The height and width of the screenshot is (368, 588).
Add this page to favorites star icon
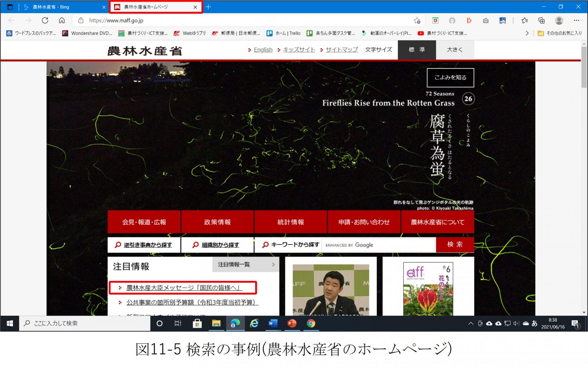(417, 20)
